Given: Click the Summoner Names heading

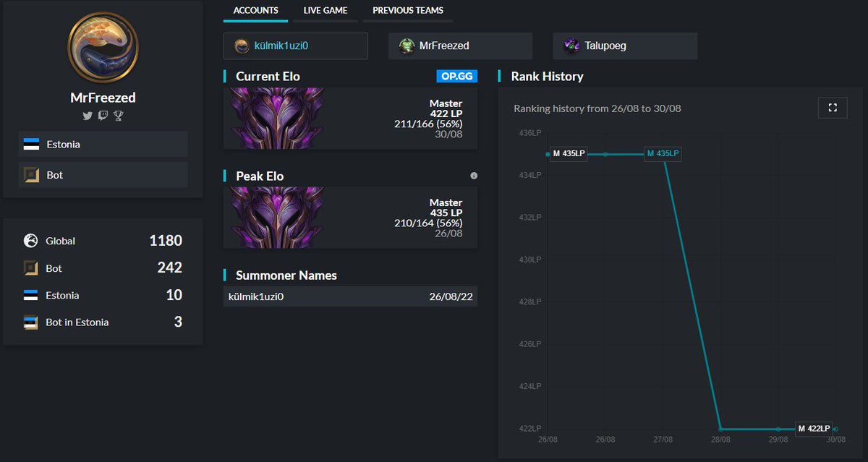Looking at the screenshot, I should coord(286,275).
